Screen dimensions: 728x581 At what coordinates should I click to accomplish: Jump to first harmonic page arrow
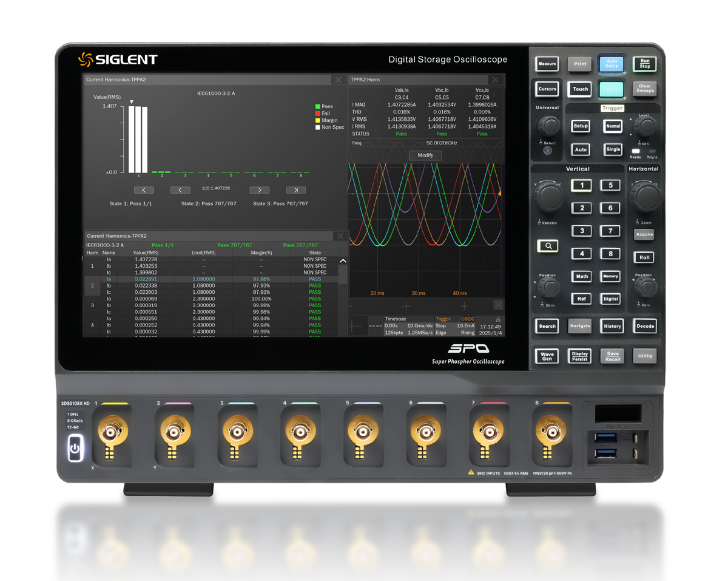coord(144,190)
